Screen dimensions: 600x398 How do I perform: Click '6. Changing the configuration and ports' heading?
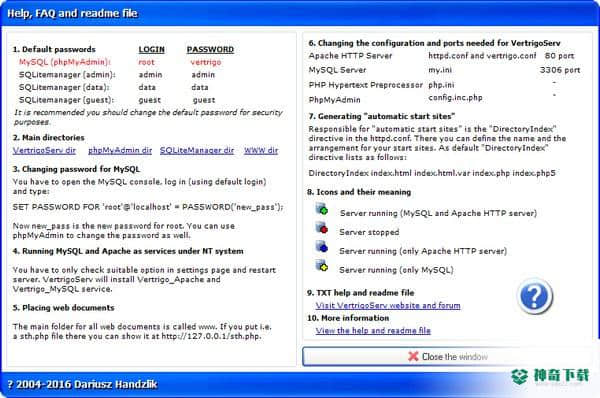(434, 43)
